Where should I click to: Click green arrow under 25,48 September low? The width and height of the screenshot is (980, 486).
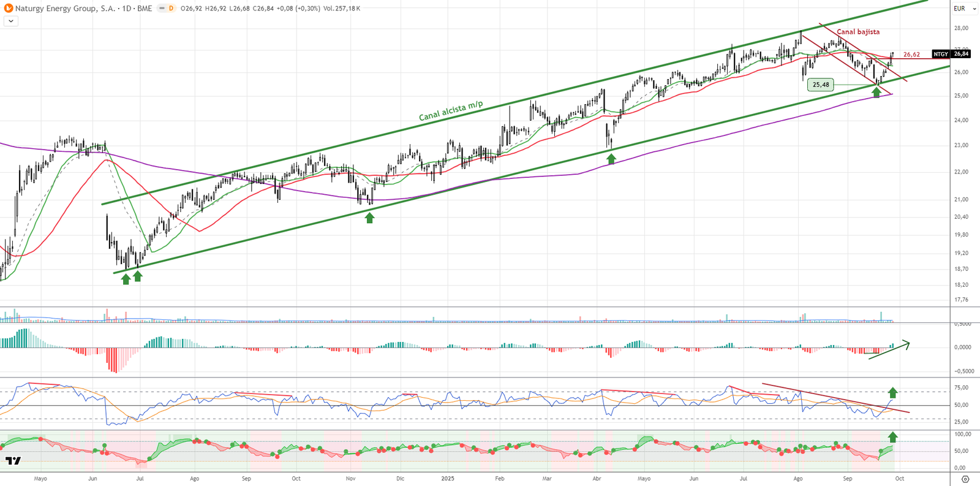click(876, 93)
